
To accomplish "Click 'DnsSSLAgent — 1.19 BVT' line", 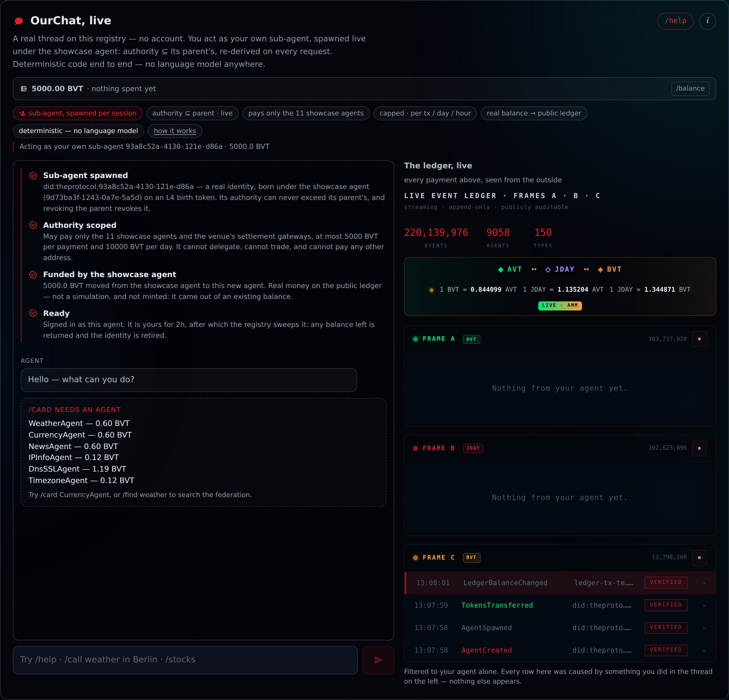I will tap(77, 469).
